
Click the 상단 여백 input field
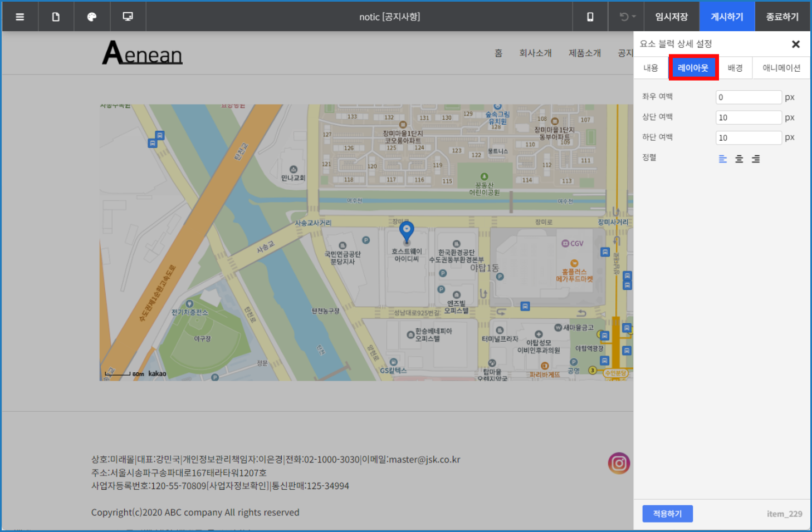[749, 117]
